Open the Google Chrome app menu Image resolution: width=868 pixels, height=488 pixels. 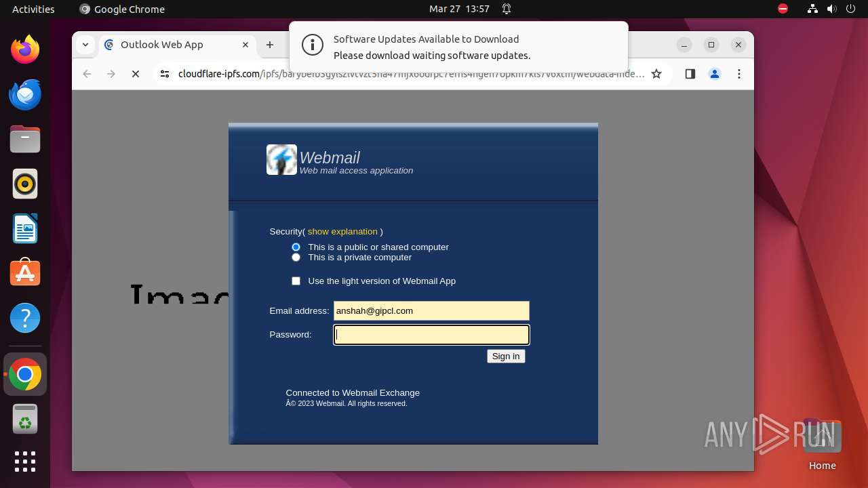(x=122, y=9)
